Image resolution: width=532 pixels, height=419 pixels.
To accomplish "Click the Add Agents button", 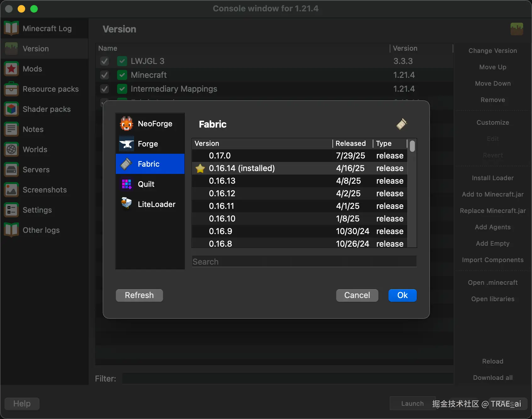I will click(x=493, y=227).
